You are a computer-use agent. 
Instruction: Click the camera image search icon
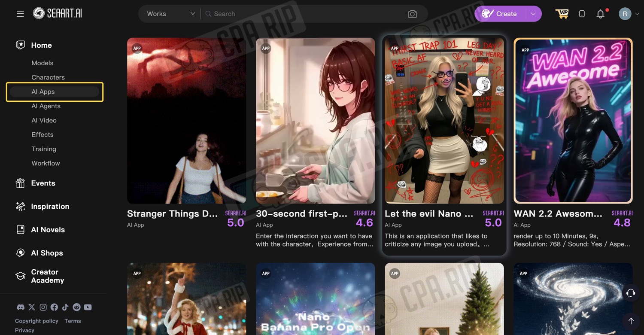point(412,14)
